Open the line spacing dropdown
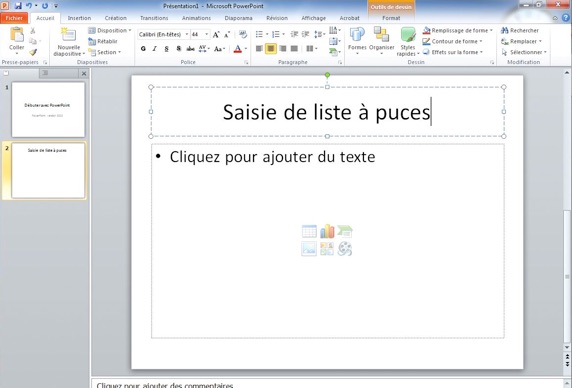 (320, 34)
